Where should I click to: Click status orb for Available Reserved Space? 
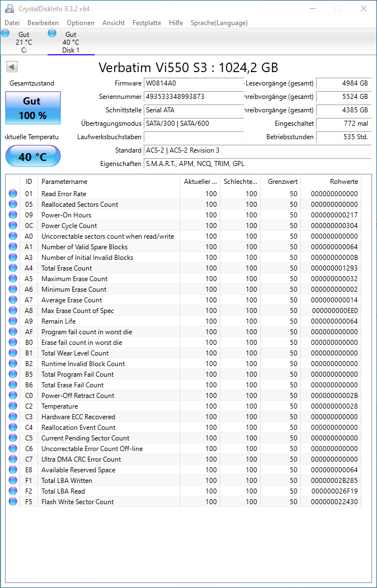13,470
